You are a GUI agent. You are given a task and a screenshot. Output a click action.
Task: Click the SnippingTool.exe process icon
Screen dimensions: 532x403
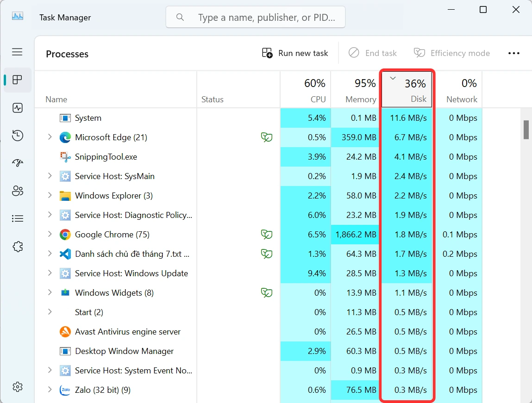coord(65,156)
